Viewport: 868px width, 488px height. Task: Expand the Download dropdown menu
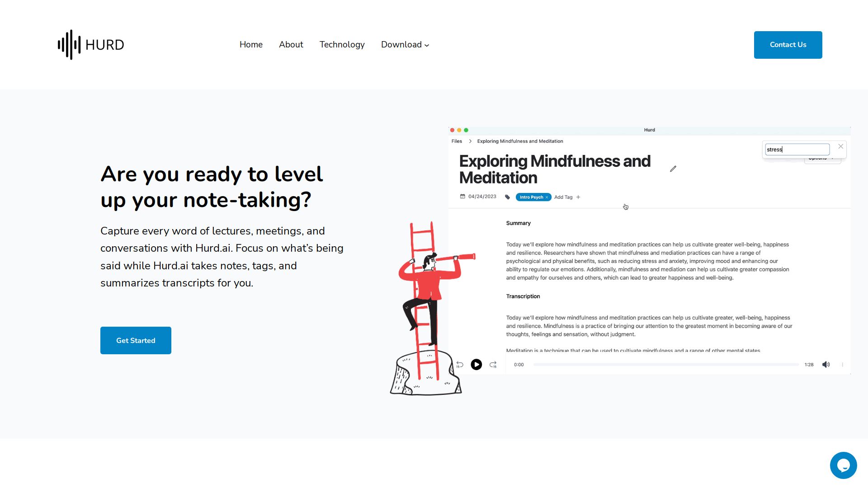click(x=405, y=45)
